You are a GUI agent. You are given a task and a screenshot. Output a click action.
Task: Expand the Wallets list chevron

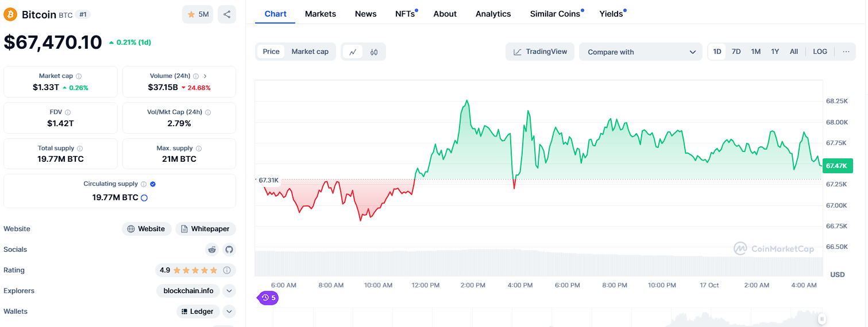[x=229, y=312]
